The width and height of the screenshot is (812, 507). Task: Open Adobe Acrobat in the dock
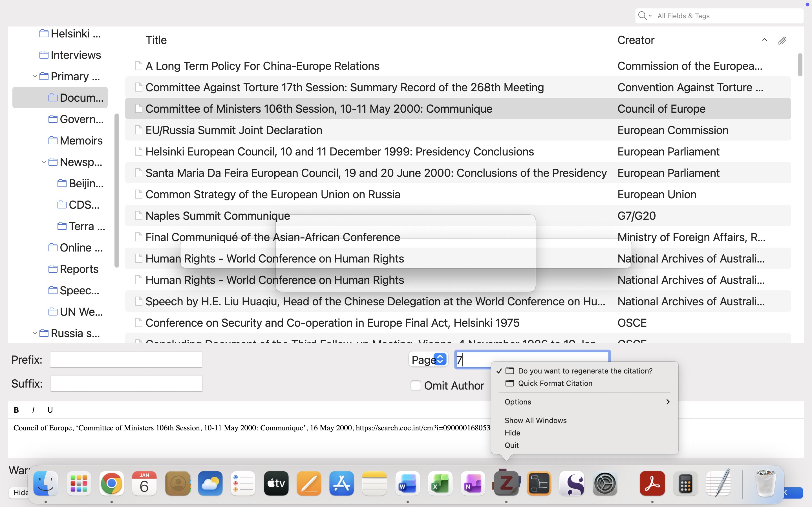[652, 483]
